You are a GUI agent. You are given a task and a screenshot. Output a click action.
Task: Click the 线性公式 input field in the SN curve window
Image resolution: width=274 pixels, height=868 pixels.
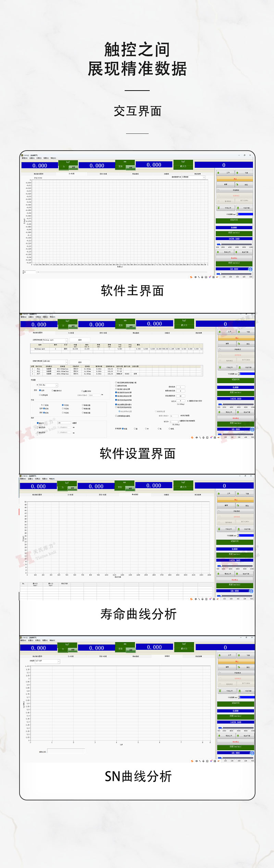coord(66,751)
